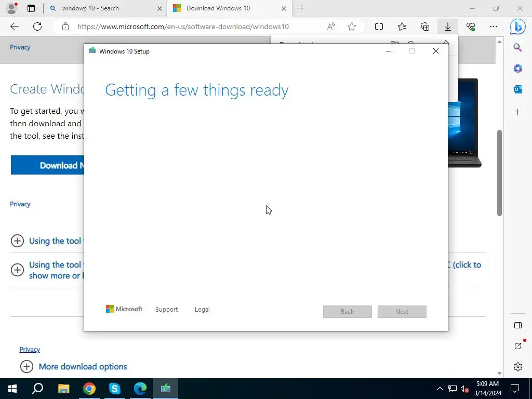Viewport: 532px width, 399px height.
Task: Click the Support link in Setup window
Action: click(167, 310)
